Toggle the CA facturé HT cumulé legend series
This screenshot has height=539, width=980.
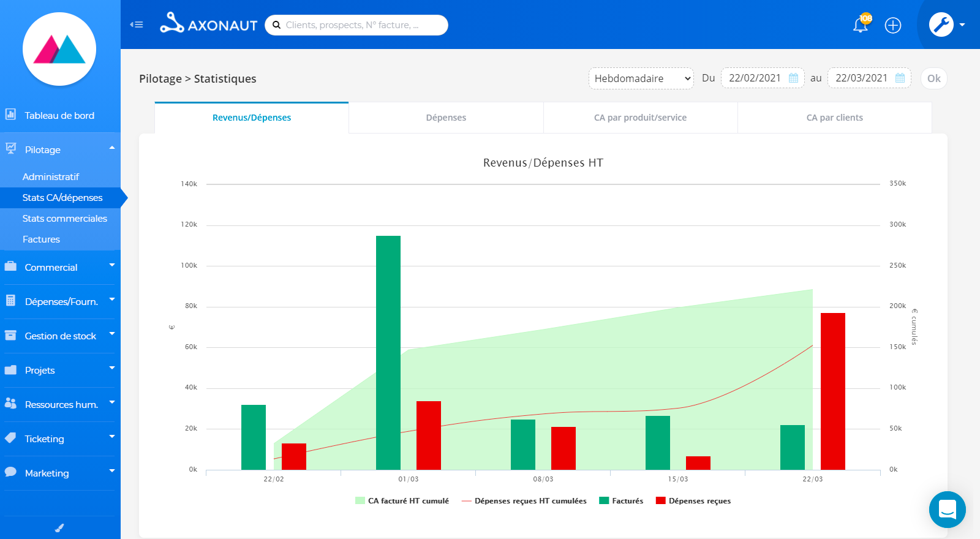[x=402, y=500]
